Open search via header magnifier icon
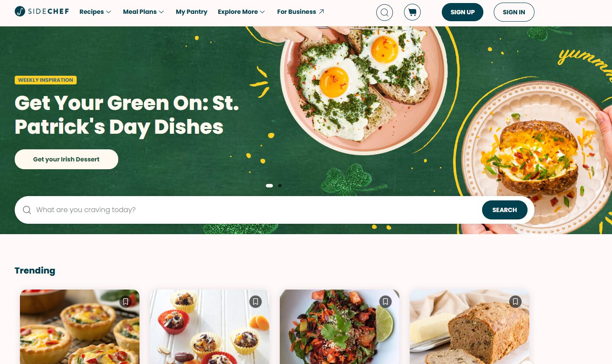Image resolution: width=612 pixels, height=364 pixels. point(385,12)
